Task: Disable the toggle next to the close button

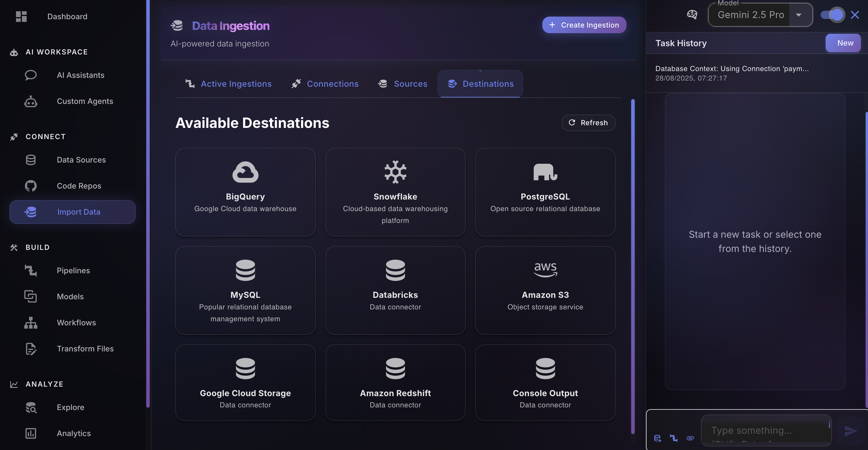Action: click(833, 15)
